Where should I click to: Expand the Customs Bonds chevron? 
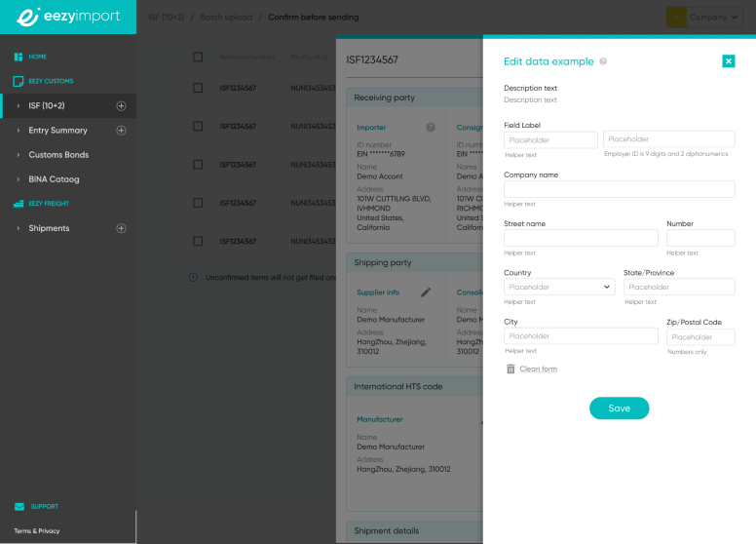pos(19,155)
